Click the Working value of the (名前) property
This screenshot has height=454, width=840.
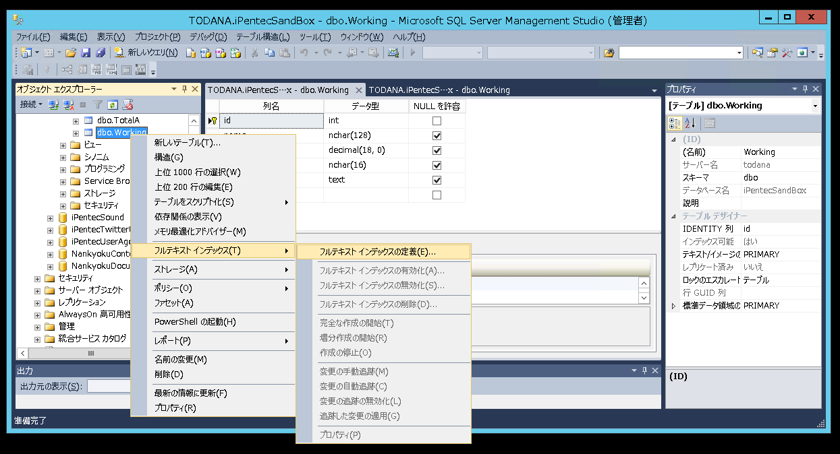[x=759, y=152]
